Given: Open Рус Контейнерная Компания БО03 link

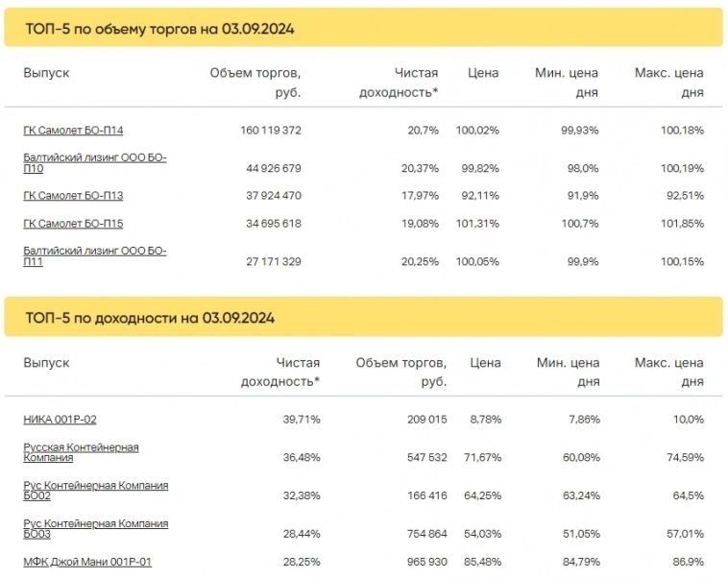Looking at the screenshot, I should (x=95, y=529).
